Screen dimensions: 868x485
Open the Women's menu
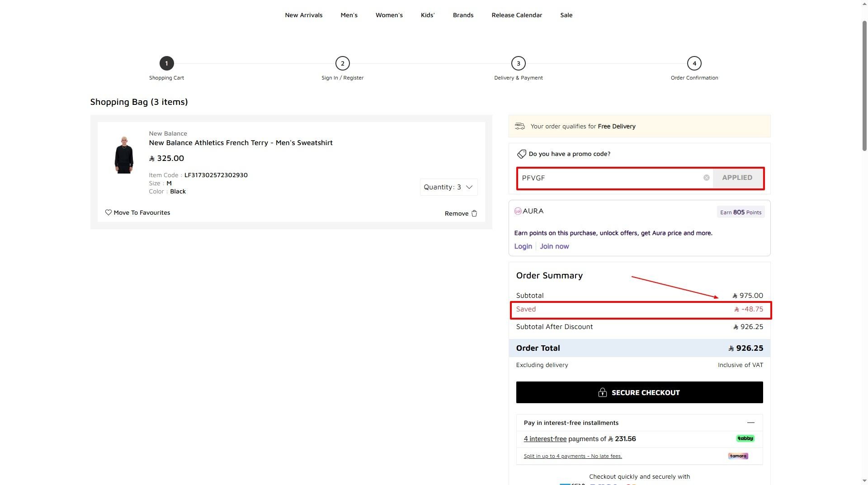(389, 15)
